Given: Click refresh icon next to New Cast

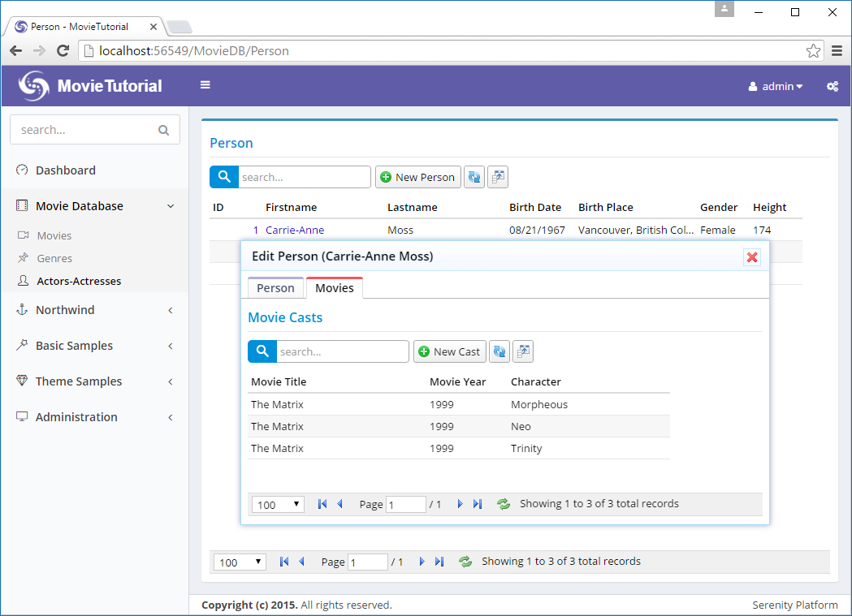Looking at the screenshot, I should pyautogui.click(x=500, y=351).
